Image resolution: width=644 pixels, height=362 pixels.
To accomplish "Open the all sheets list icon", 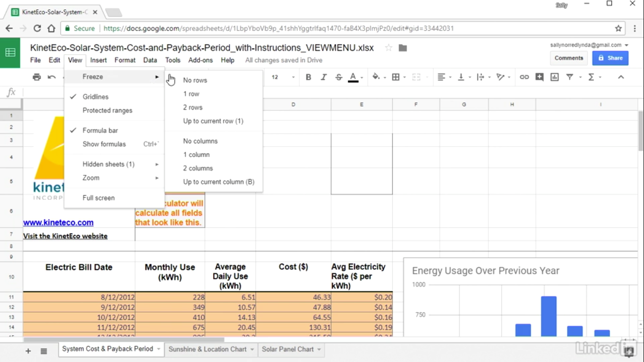I will coord(44,351).
